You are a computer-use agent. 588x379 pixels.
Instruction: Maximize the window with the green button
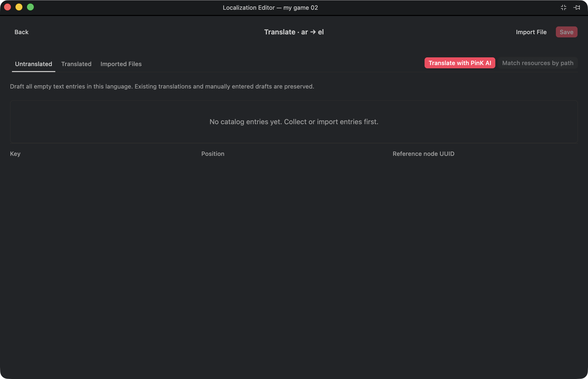pyautogui.click(x=30, y=7)
